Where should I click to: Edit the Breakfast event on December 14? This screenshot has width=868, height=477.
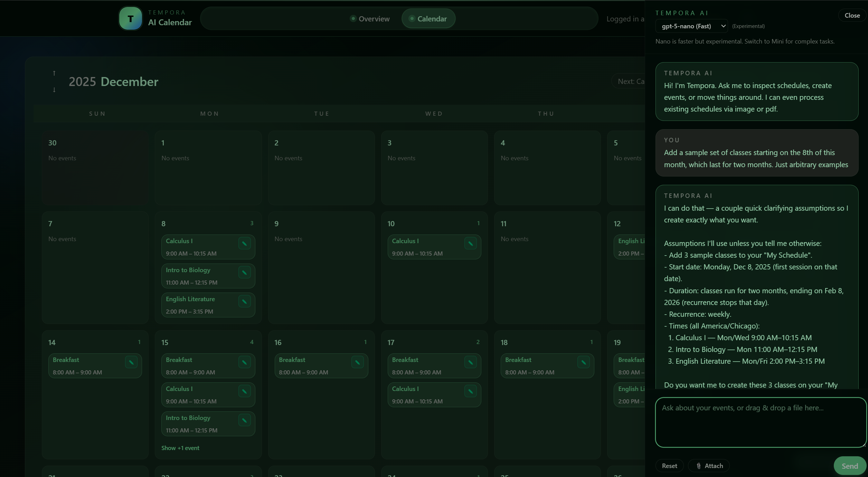pyautogui.click(x=131, y=362)
